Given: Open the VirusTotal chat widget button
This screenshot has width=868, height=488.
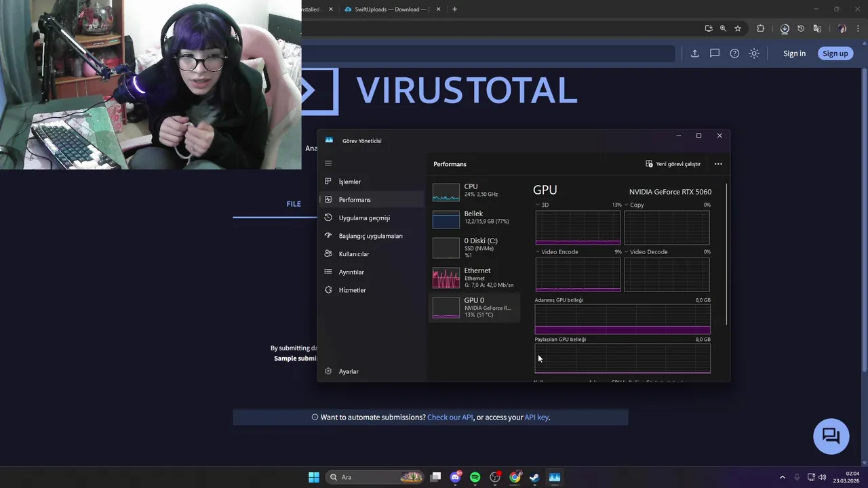Looking at the screenshot, I should [831, 436].
